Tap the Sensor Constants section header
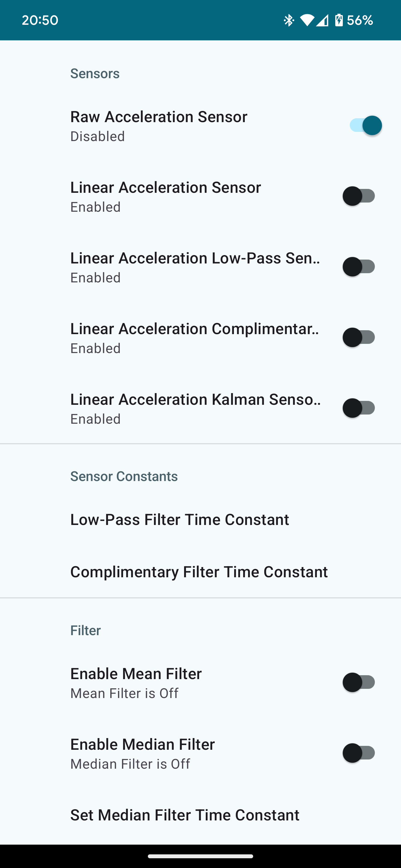Viewport: 401px width, 868px height. (x=124, y=476)
